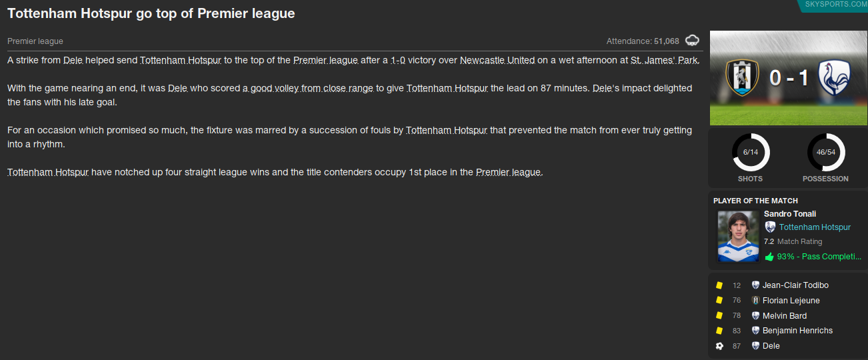
Task: Click the yellow card icon for Jean-Clair Todibo
Action: click(719, 285)
